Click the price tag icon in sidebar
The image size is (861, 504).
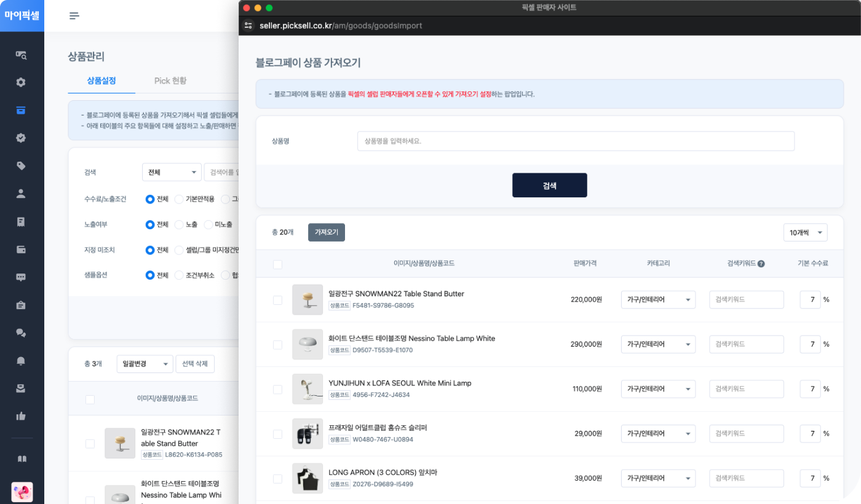[21, 166]
